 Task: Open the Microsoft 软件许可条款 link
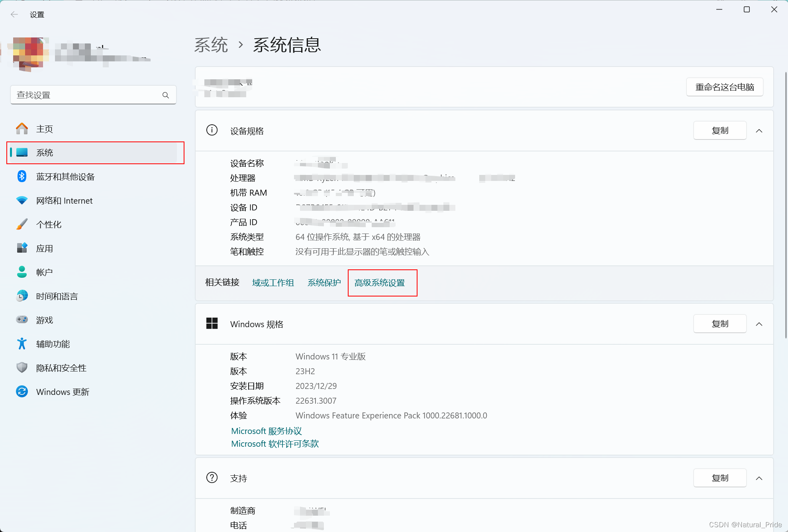pos(275,444)
